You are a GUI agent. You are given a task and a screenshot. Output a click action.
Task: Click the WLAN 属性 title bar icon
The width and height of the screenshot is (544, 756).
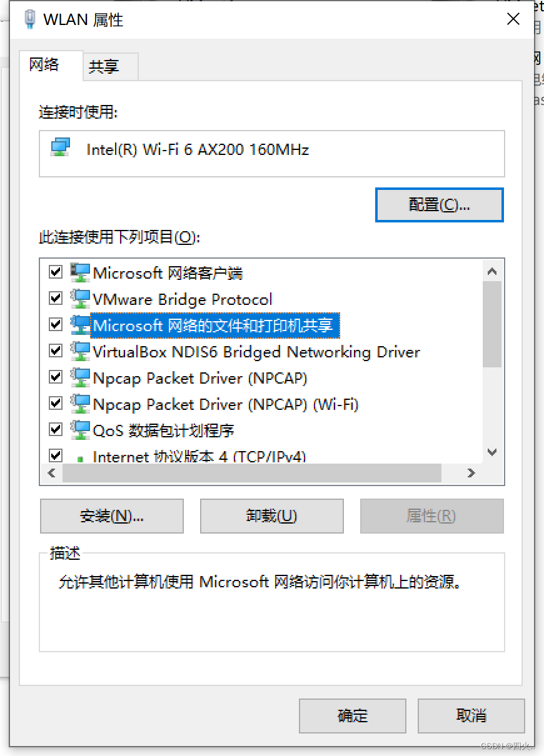point(29,19)
